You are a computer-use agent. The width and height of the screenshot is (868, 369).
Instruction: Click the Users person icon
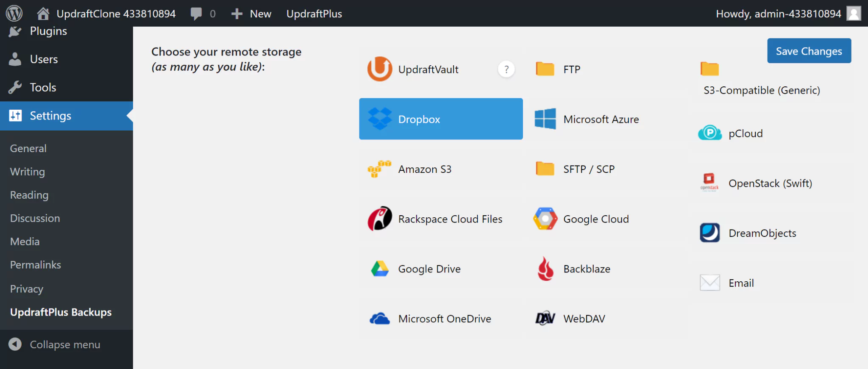click(15, 59)
